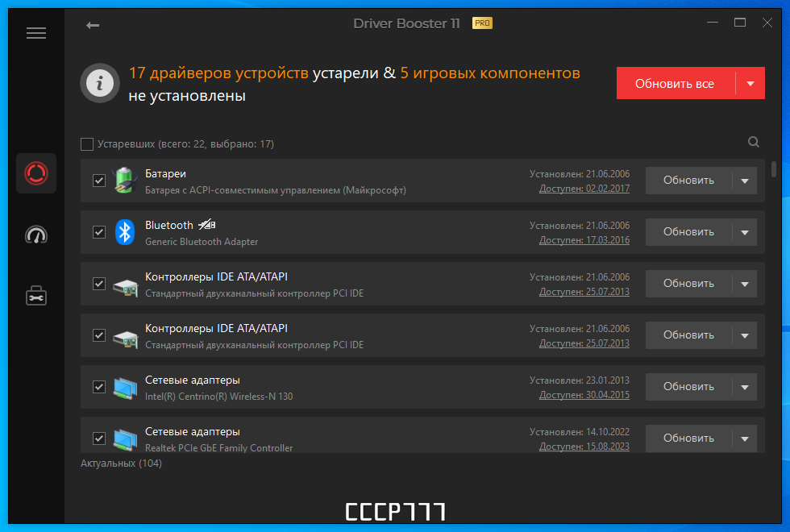The height and width of the screenshot is (532, 790).
Task: Open the dropdown arrow beside 'Обновить все'
Action: coord(750,83)
